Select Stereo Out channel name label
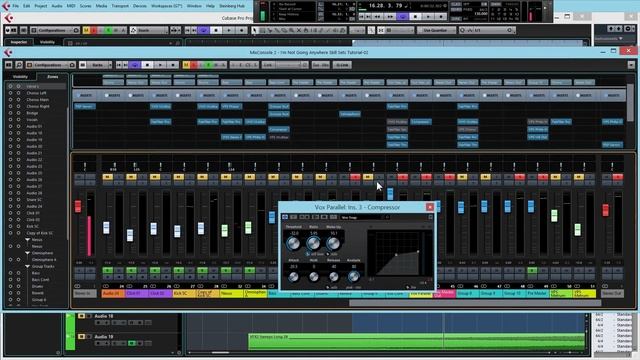Screen dimensions: 640x360 tap(612, 293)
